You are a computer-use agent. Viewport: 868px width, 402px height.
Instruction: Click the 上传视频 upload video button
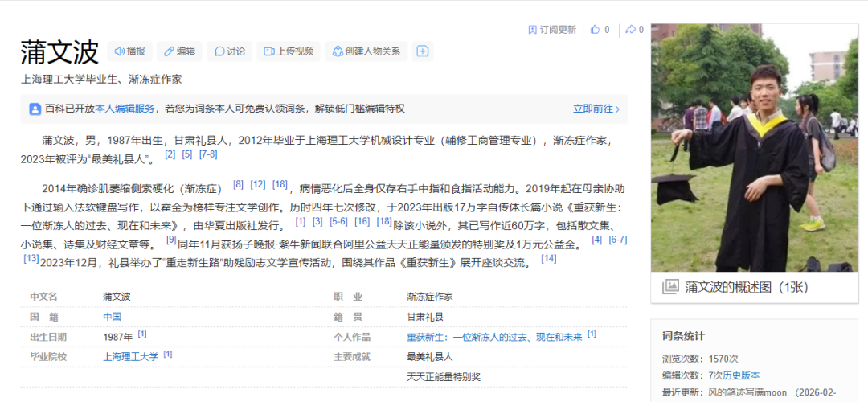(289, 51)
